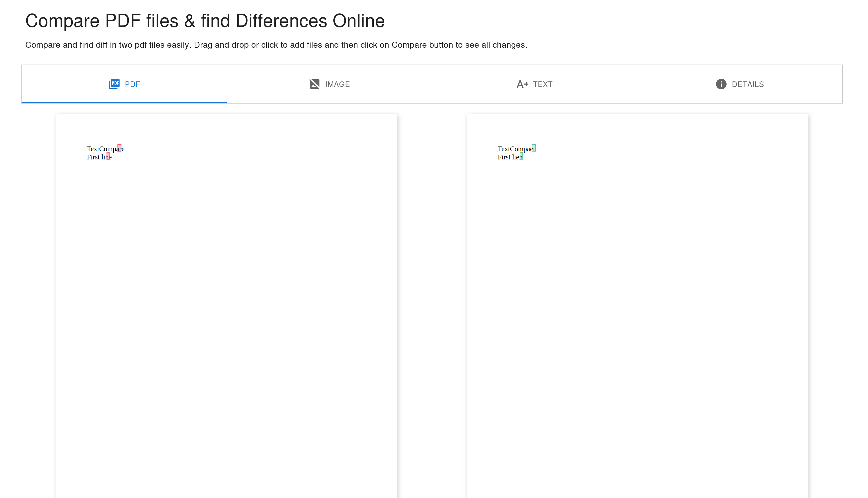Switch to the TEXT comparison tab
Screen dimensions: 868x498
point(534,84)
